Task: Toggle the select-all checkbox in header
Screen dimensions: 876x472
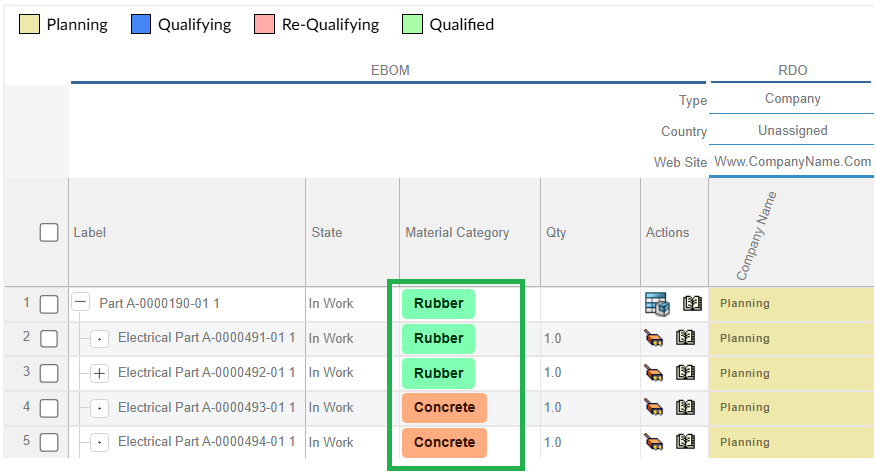Action: [49, 233]
